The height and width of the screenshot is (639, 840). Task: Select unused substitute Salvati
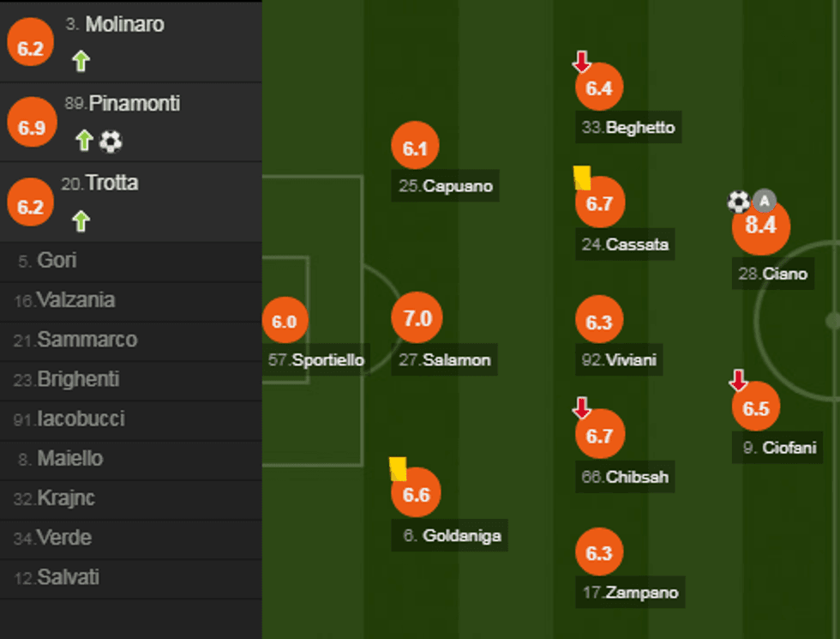[68, 577]
